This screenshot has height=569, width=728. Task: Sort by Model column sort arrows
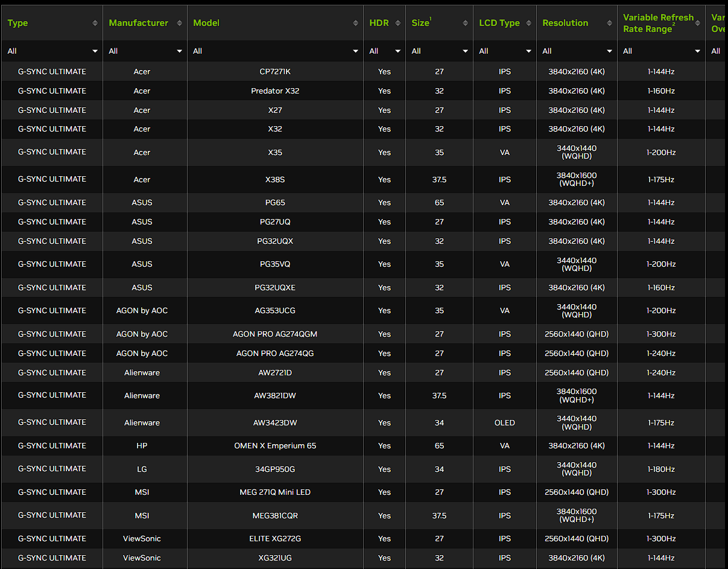pyautogui.click(x=355, y=23)
